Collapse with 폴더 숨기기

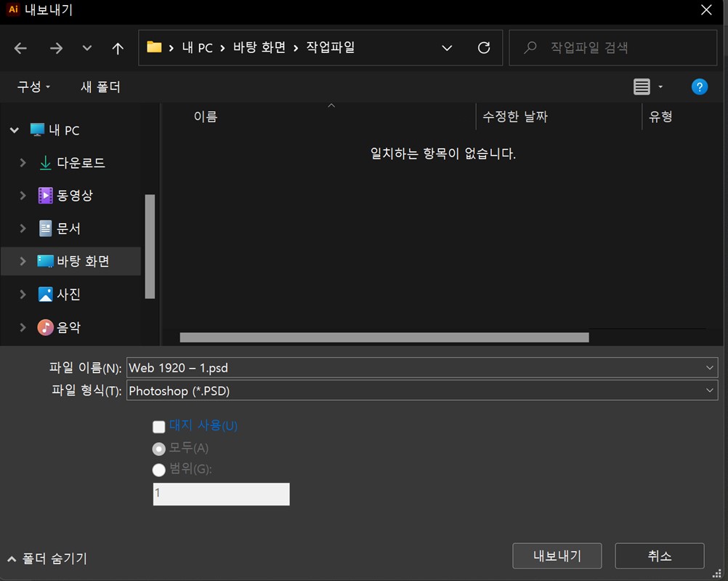47,558
